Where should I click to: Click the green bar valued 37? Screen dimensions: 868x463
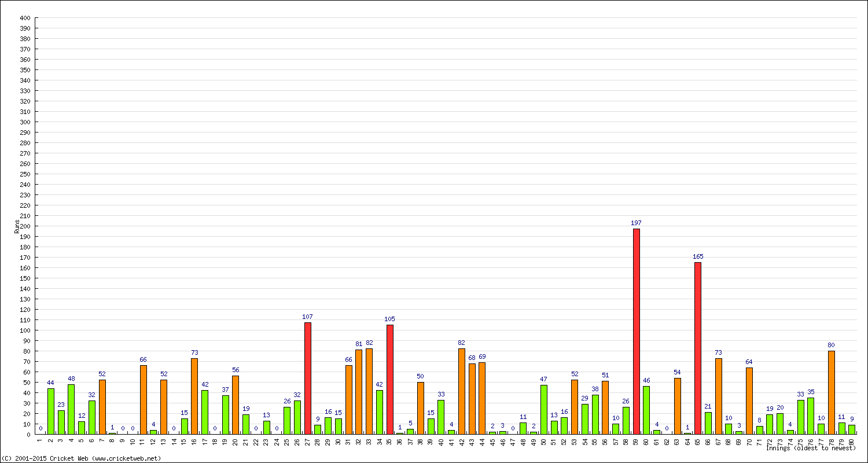pos(226,415)
